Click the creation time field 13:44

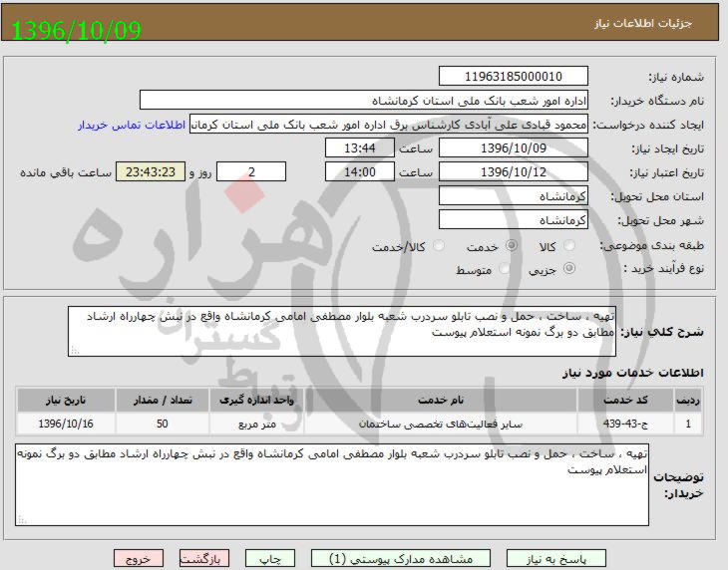click(360, 147)
